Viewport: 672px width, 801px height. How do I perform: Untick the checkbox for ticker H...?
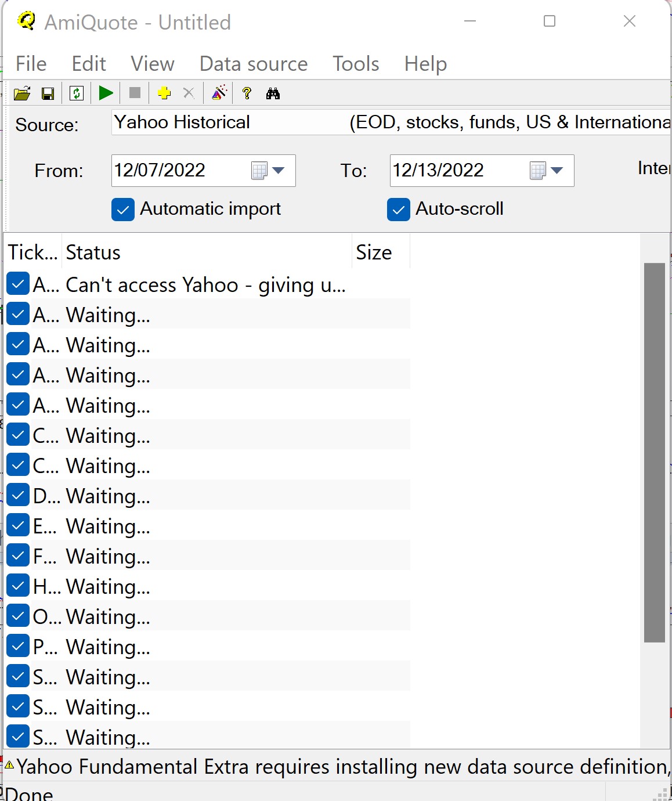(18, 586)
